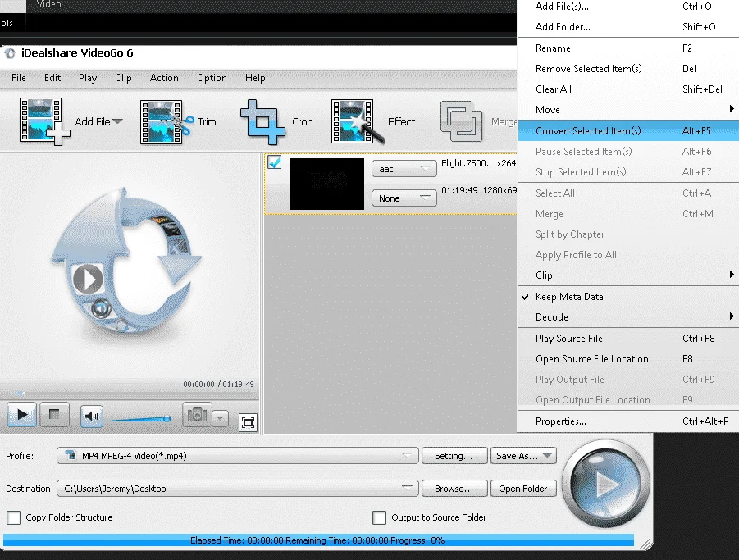Stop preview with the Stop button
Screen dimensions: 739x560
(54, 415)
